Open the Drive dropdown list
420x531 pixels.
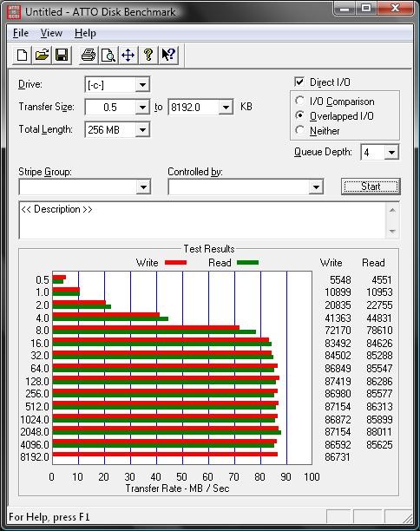point(142,85)
